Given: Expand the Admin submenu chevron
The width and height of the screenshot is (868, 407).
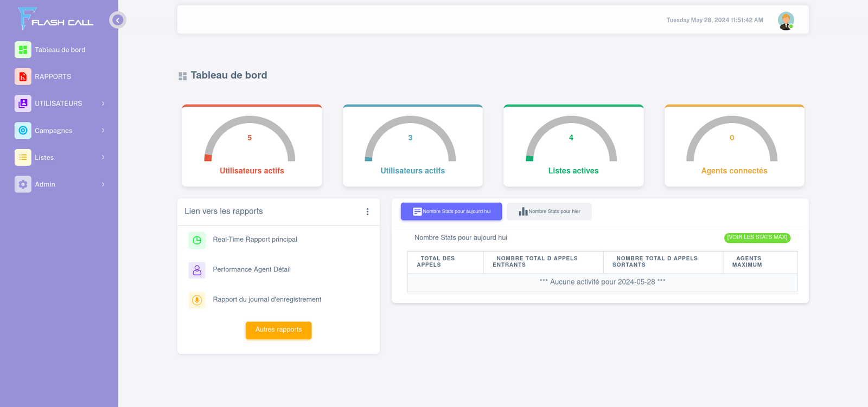Looking at the screenshot, I should pyautogui.click(x=103, y=184).
